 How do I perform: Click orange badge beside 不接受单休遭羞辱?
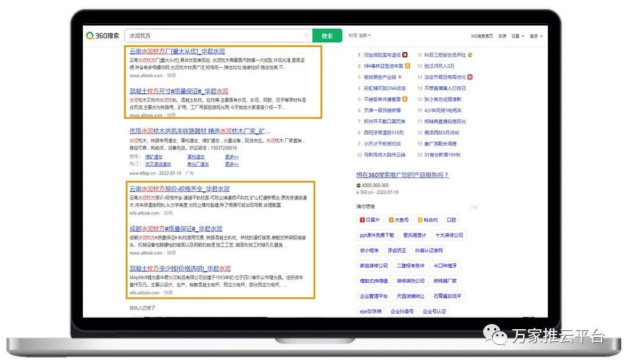[405, 99]
